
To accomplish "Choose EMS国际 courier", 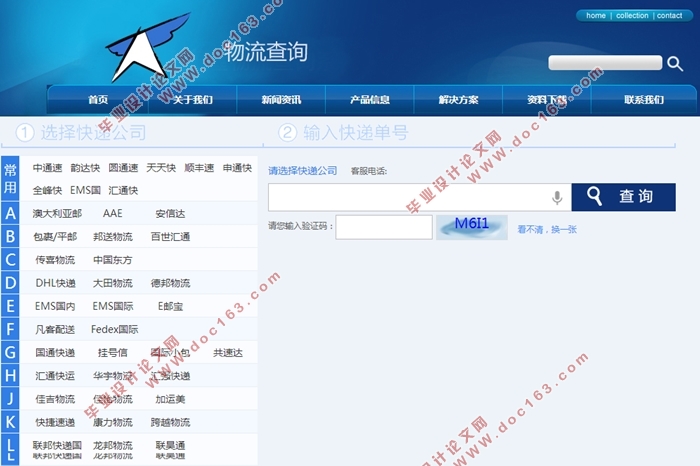I will [113, 306].
